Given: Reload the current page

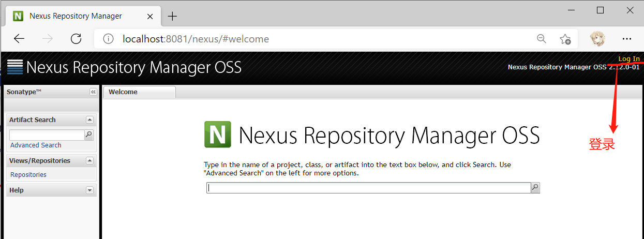Looking at the screenshot, I should pos(76,39).
